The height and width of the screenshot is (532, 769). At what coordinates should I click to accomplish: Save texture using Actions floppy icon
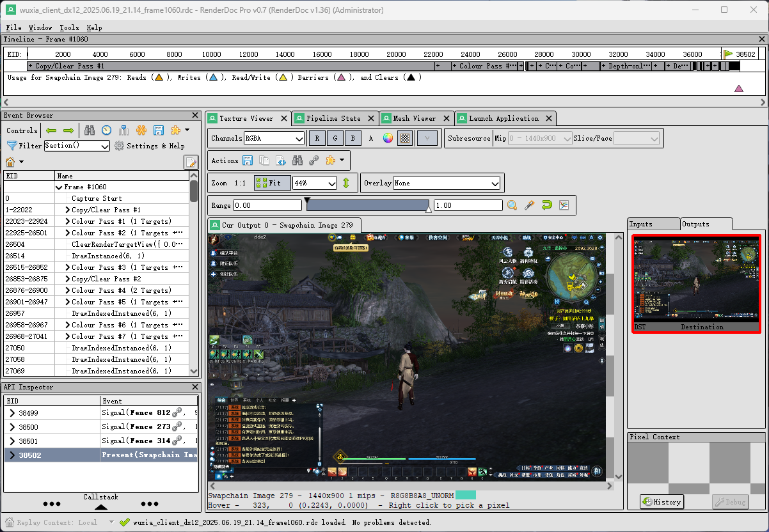point(248,160)
